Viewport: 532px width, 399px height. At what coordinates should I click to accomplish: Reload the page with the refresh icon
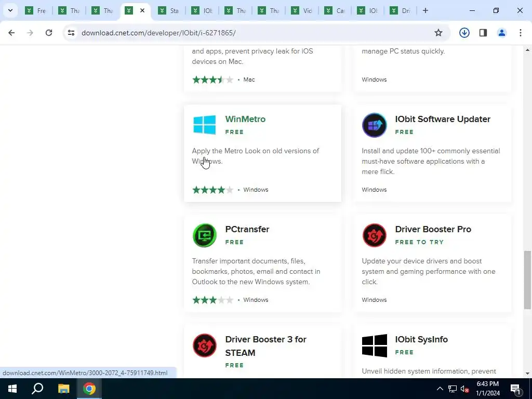click(49, 33)
